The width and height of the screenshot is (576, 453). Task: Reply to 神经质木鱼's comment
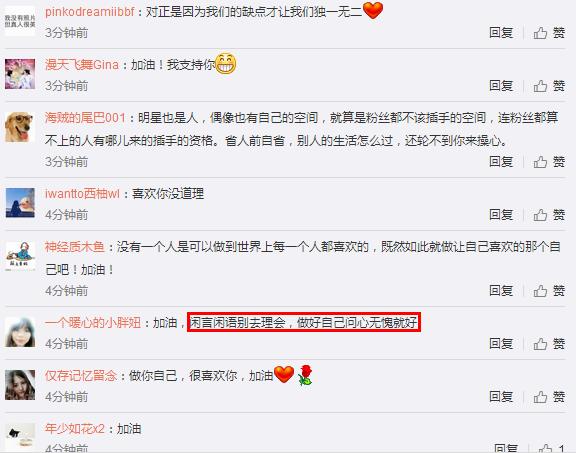pos(501,291)
